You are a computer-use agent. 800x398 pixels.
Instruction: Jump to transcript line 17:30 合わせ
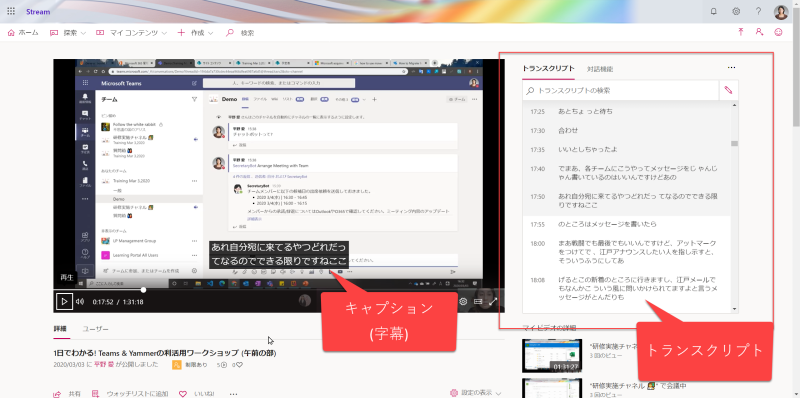tap(627, 131)
